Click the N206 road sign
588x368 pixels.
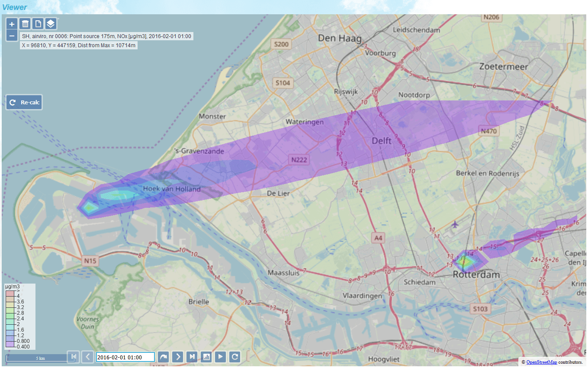(491, 17)
